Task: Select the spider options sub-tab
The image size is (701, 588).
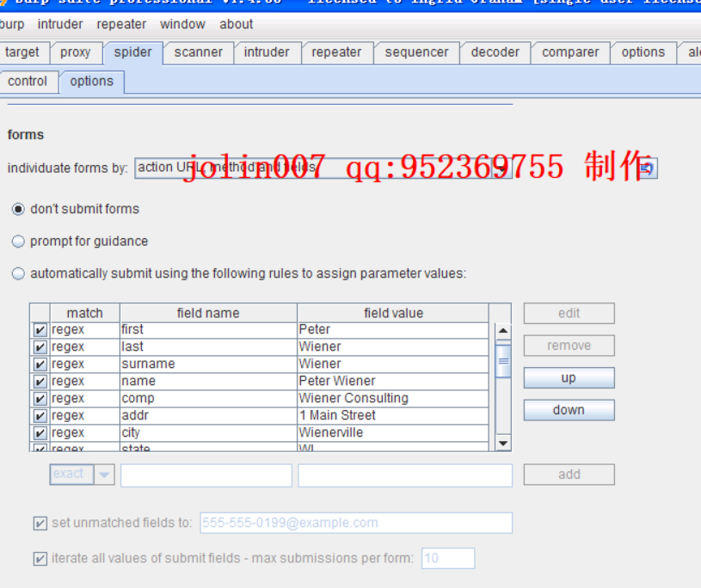Action: click(x=92, y=82)
